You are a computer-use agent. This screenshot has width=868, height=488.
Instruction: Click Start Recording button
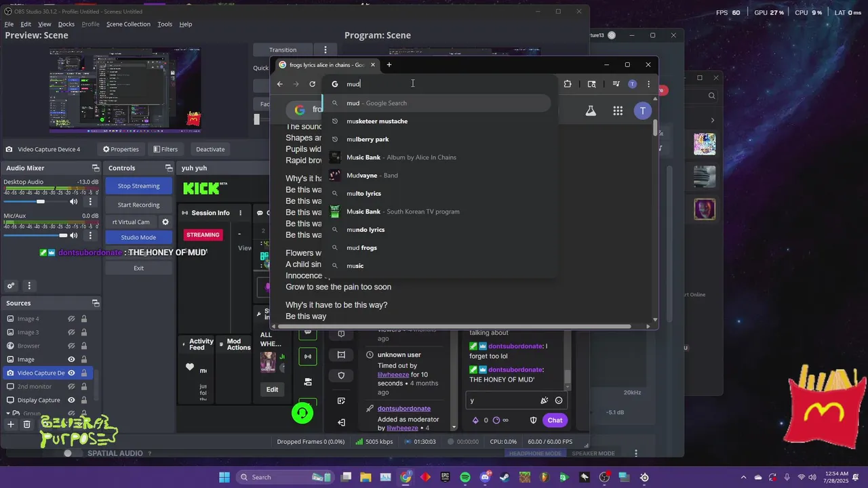(x=138, y=205)
